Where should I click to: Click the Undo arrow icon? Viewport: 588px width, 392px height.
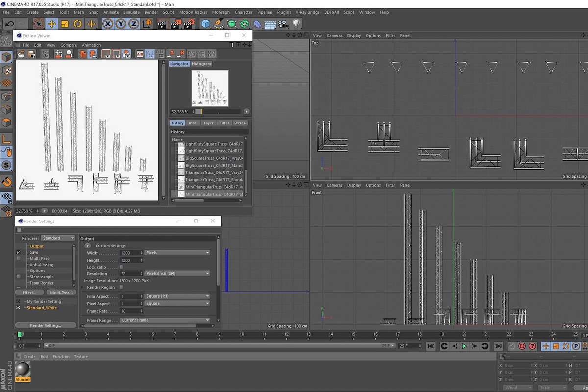coord(9,24)
